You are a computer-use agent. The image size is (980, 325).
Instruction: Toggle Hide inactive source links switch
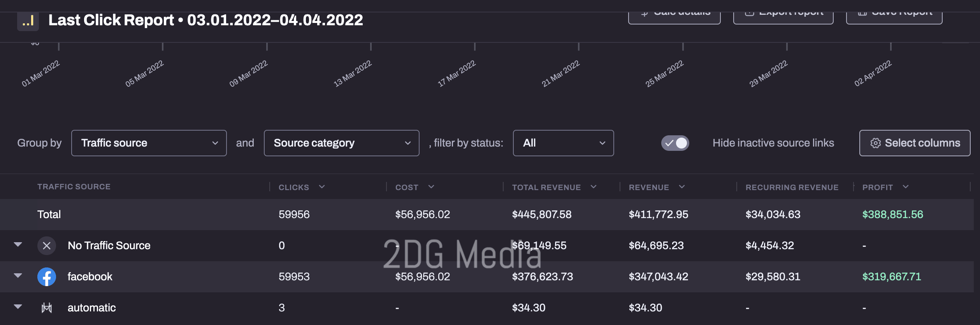(x=675, y=143)
